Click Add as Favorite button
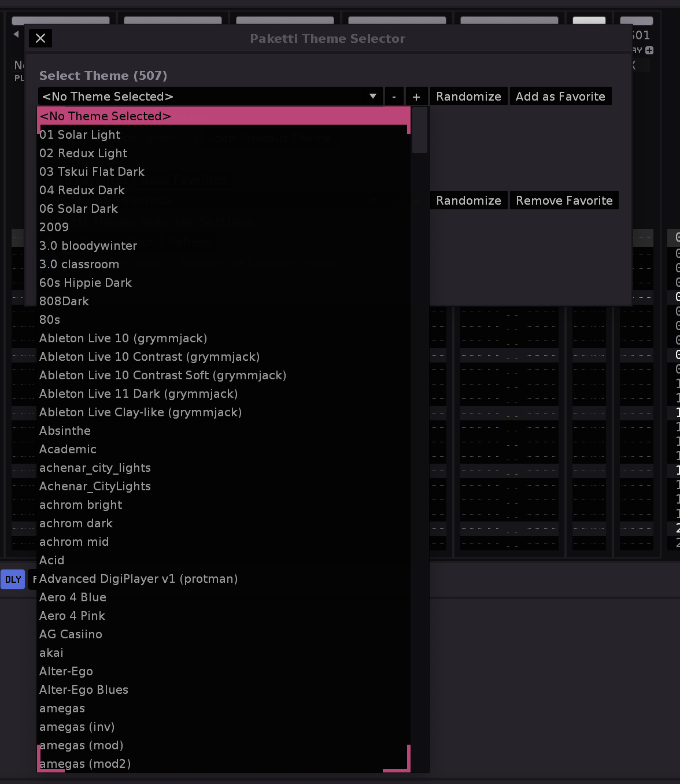Image resolution: width=680 pixels, height=784 pixels. pos(560,97)
